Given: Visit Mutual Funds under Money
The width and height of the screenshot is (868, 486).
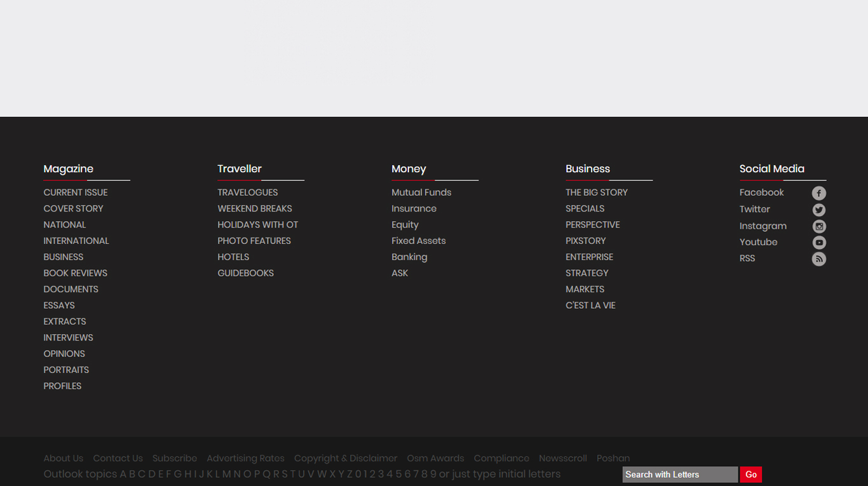Looking at the screenshot, I should pyautogui.click(x=421, y=192).
